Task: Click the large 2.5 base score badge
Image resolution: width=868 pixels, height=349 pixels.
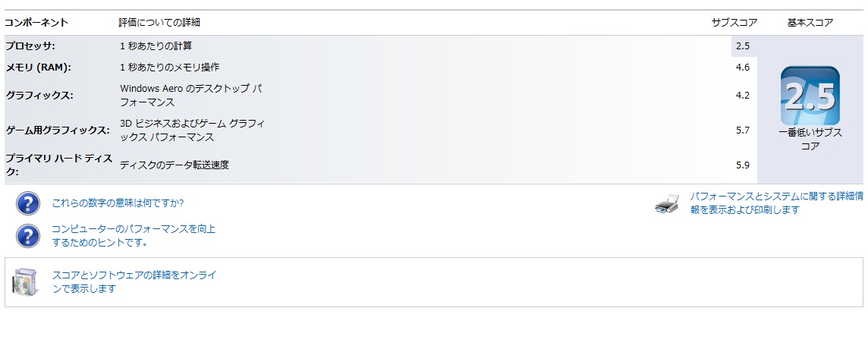Action: tap(810, 96)
